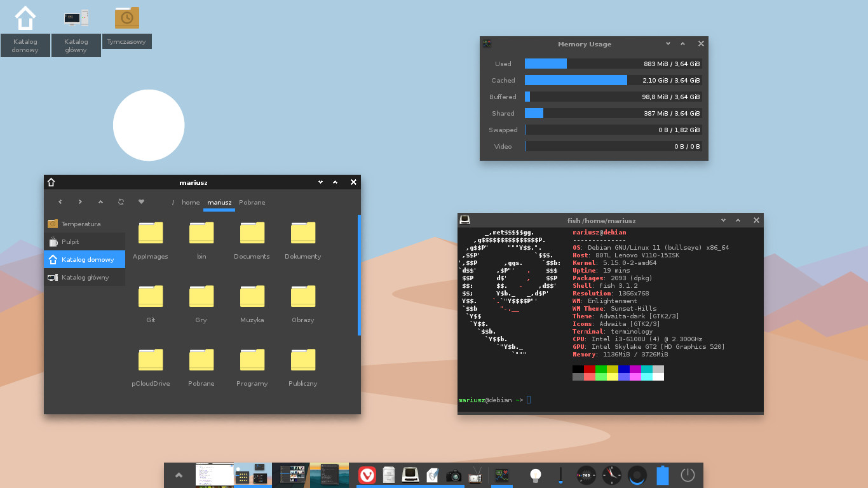Viewport: 868px width, 488px height.
Task: Open Tymczasowy desktop icon
Action: tap(127, 27)
